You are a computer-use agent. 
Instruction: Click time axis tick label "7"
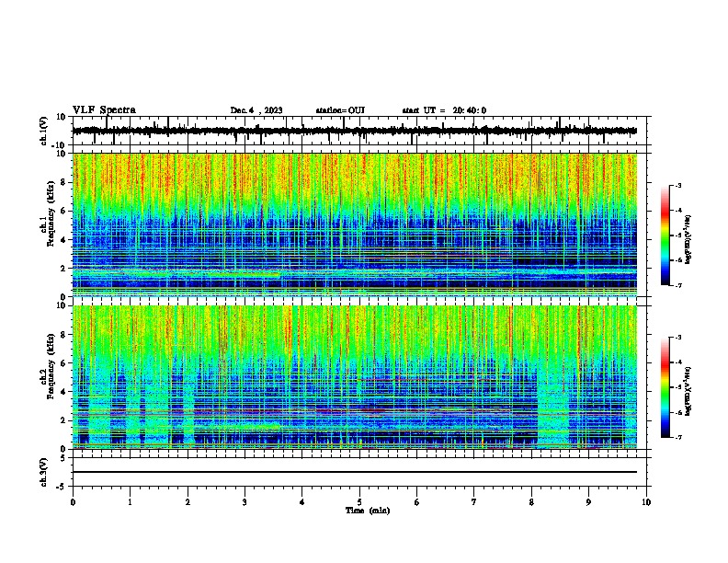[474, 502]
